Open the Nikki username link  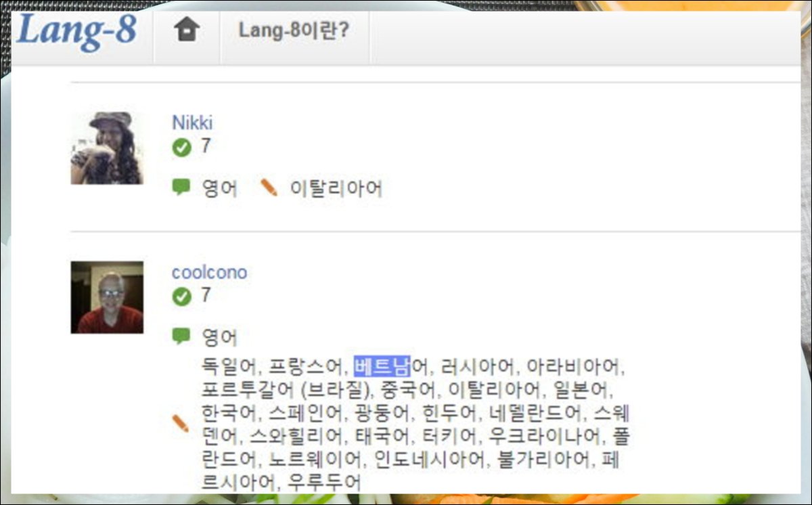tap(192, 123)
